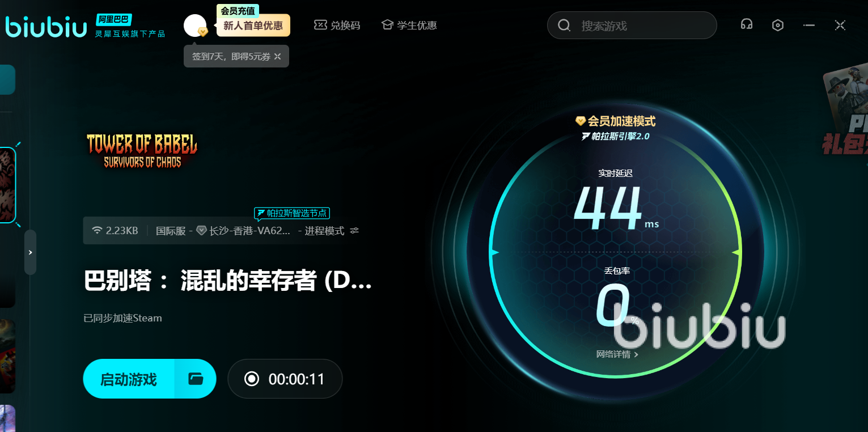Screen dimensions: 868x432
Task: Open 学生优惠 student discount
Action: [x=409, y=26]
